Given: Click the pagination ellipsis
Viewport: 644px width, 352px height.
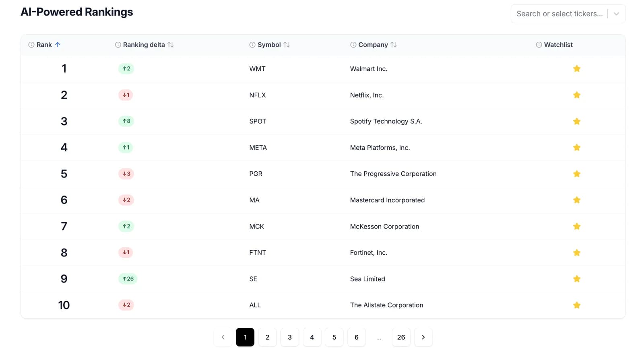Looking at the screenshot, I should pos(379,338).
